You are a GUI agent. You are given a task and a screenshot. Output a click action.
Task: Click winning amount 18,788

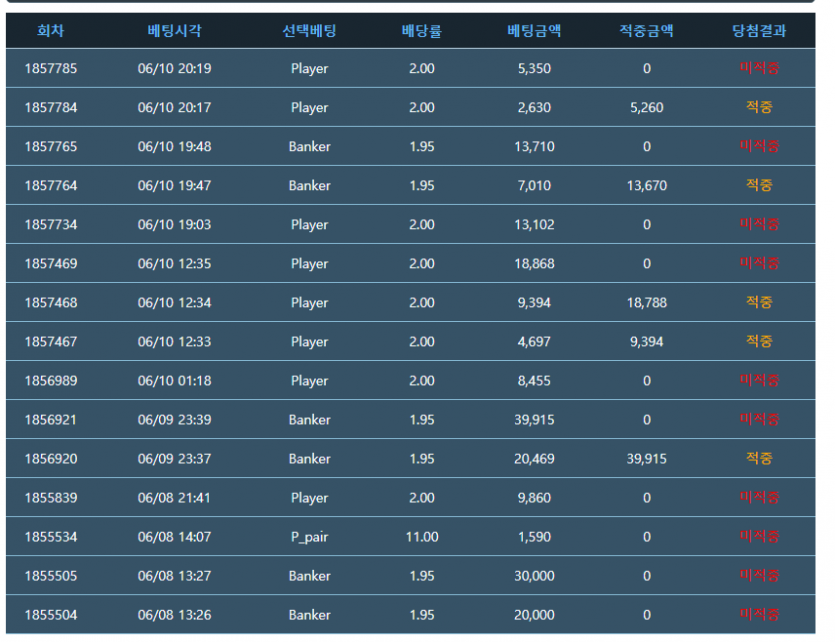click(x=646, y=303)
